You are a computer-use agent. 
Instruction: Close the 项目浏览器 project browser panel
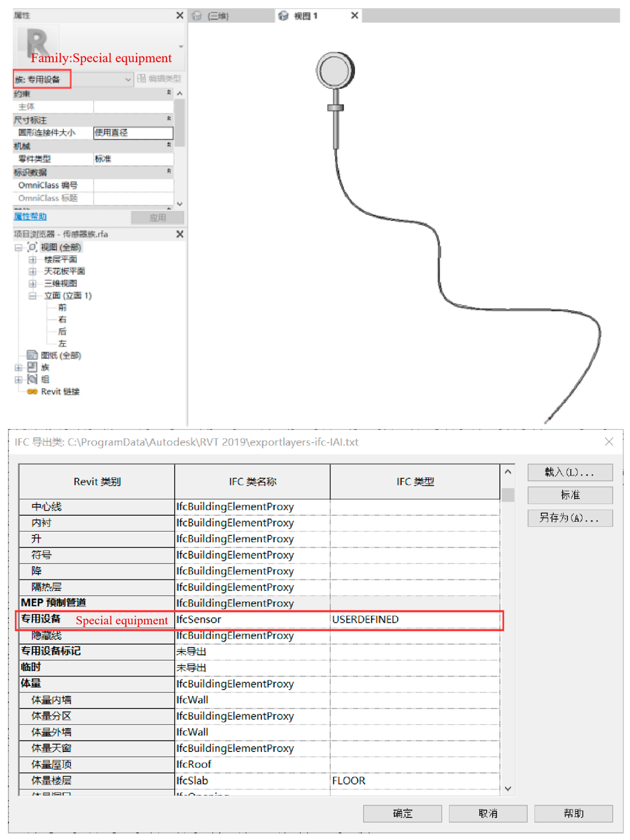[x=180, y=234]
